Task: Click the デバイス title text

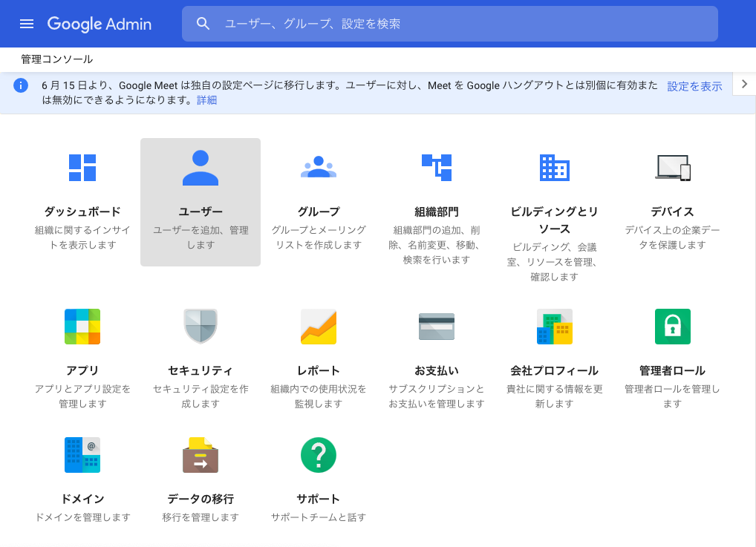Action: 673,212
